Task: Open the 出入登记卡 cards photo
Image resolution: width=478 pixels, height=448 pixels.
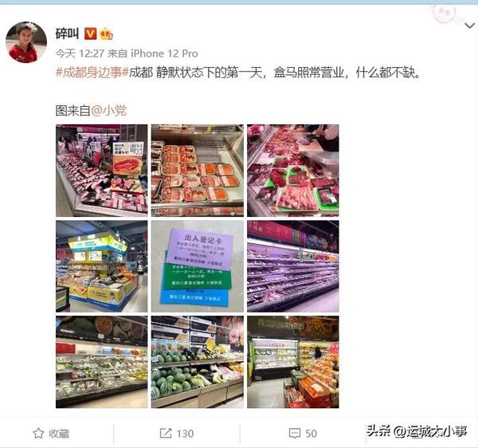Action: (x=198, y=266)
